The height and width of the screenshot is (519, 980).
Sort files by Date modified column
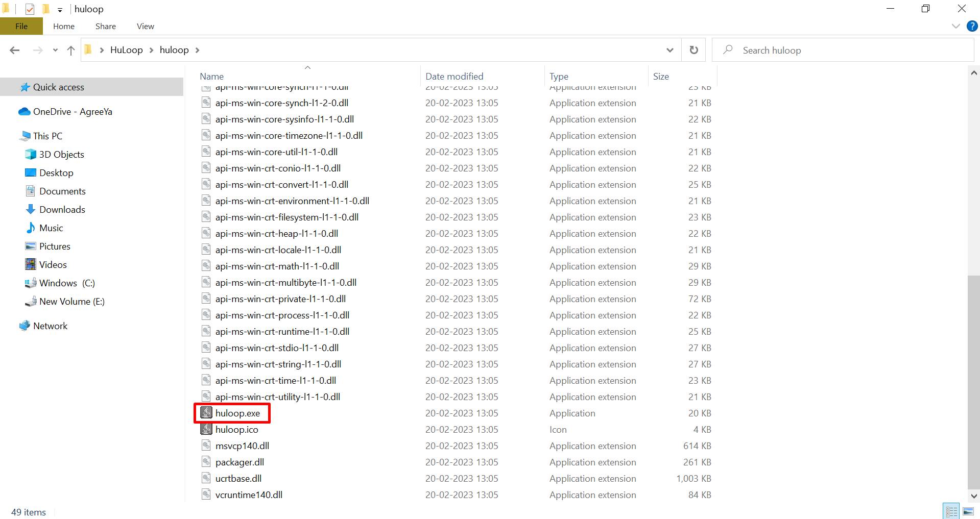point(454,77)
